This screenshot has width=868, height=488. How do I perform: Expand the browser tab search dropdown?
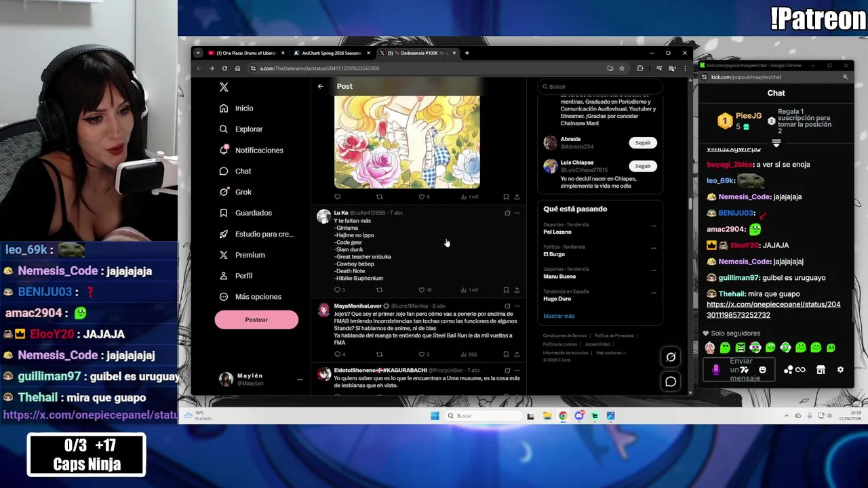(197, 53)
